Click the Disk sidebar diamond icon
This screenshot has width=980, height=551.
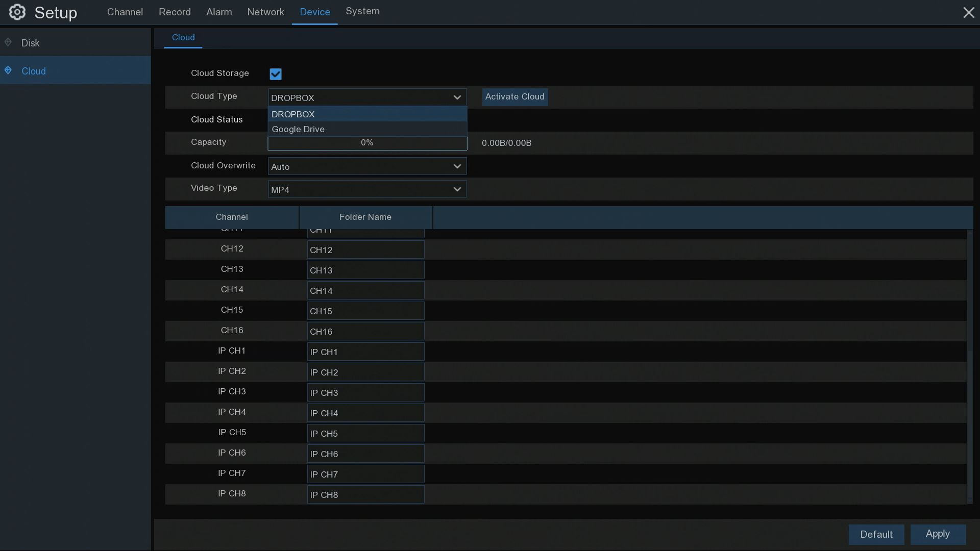click(x=8, y=42)
